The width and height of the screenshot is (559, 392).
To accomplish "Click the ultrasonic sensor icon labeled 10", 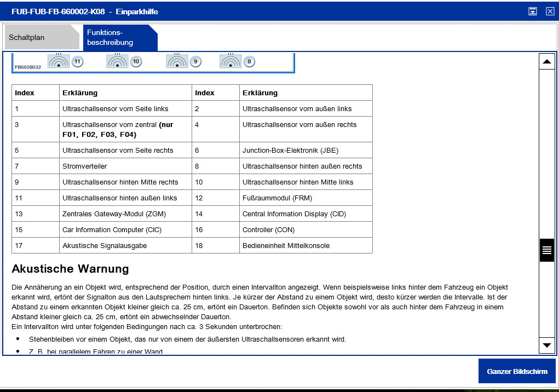I will [x=117, y=61].
